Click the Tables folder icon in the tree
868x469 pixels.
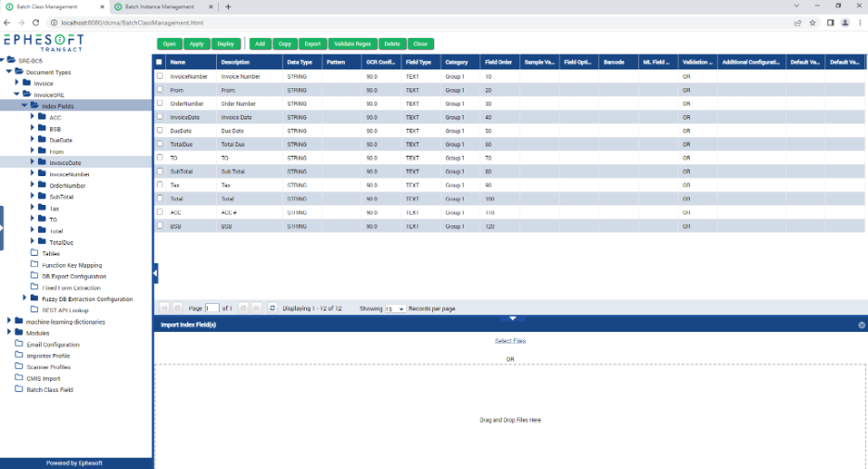pyautogui.click(x=35, y=253)
